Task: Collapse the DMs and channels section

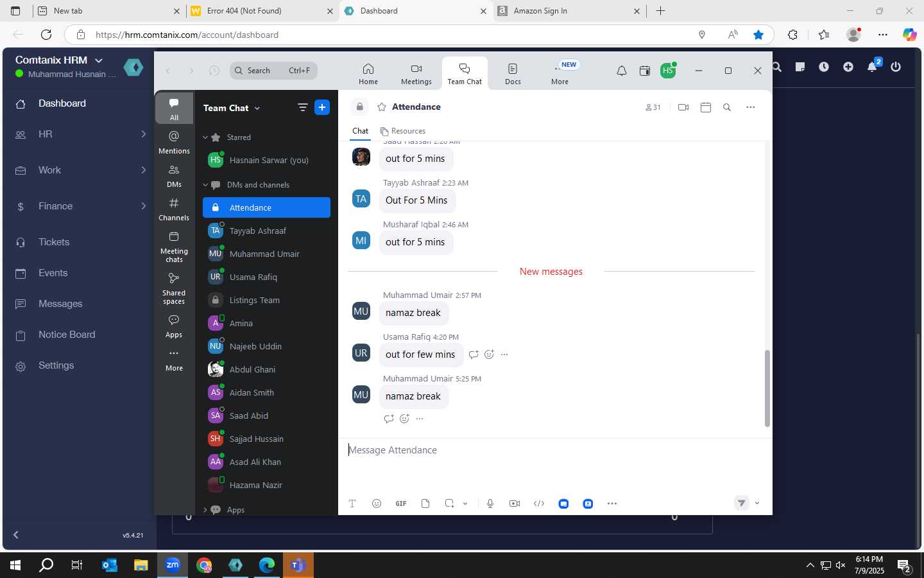Action: click(205, 185)
